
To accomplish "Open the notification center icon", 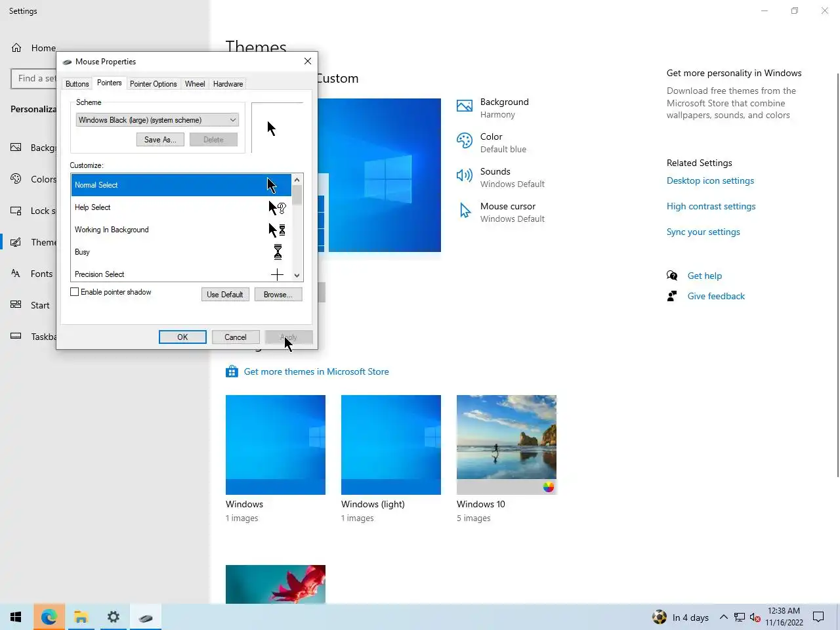I will (x=818, y=617).
